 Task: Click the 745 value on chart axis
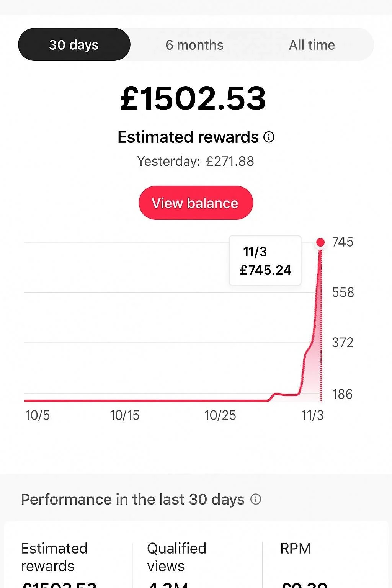pos(343,242)
